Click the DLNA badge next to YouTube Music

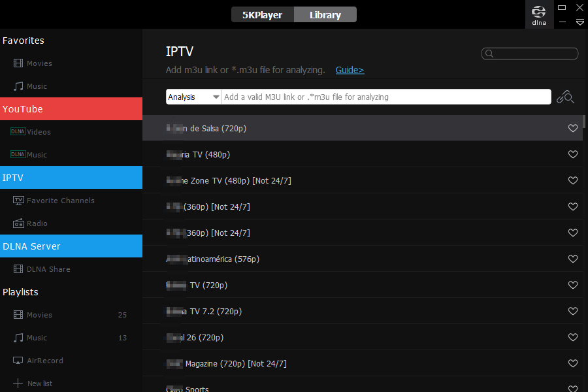coord(18,154)
